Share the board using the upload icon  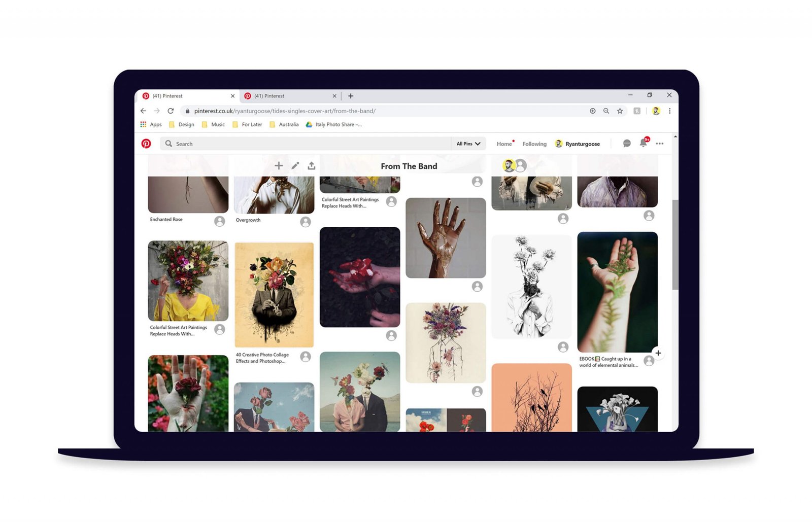pos(312,166)
